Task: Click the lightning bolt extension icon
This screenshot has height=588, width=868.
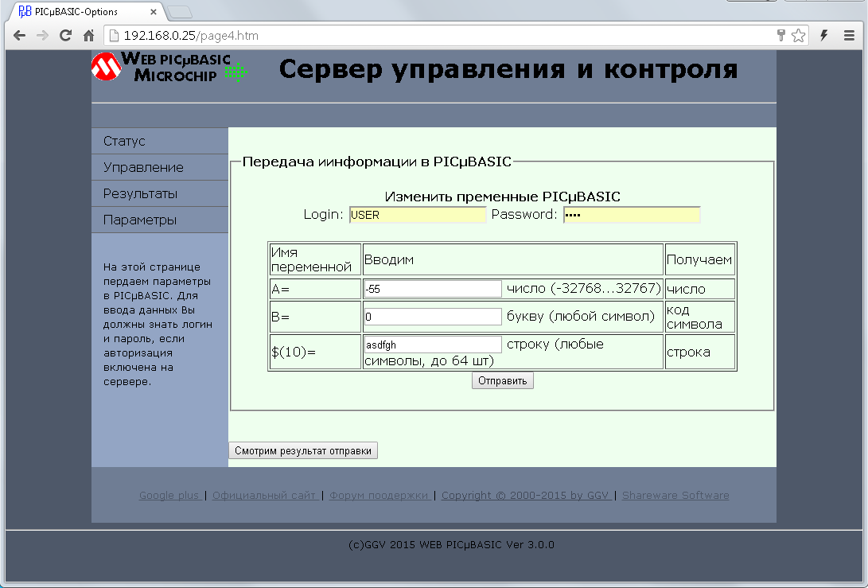Action: point(823,36)
